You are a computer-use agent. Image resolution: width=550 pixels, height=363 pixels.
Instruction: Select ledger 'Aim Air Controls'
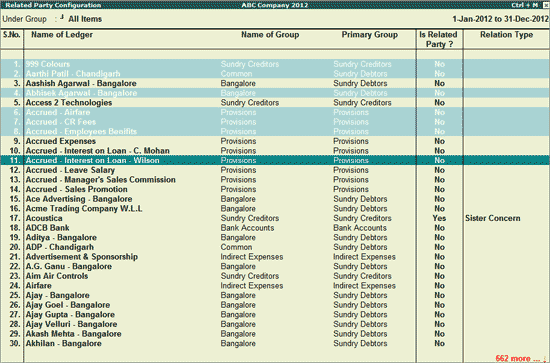click(x=57, y=276)
